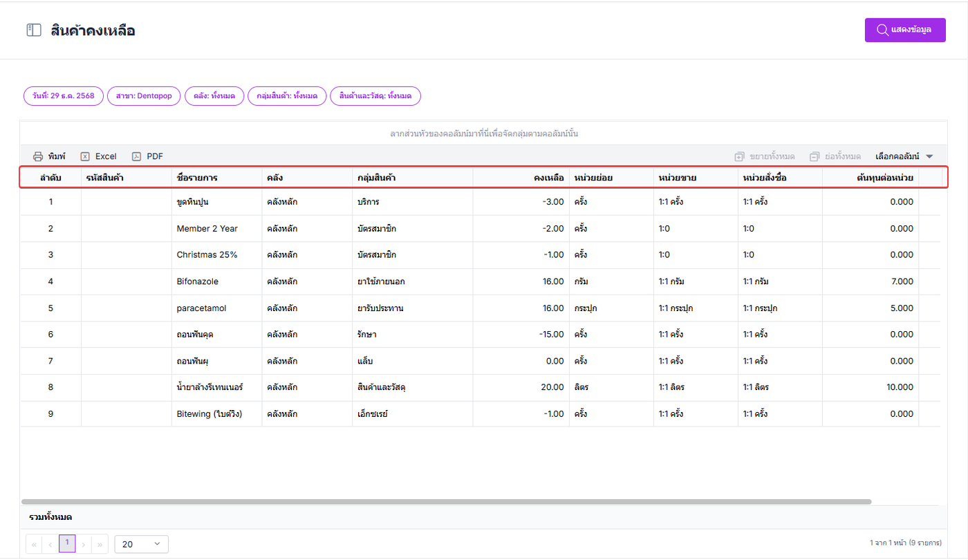The image size is (968, 560).
Task: Click the สาขา: Dentapop filter chip
Action: [144, 96]
